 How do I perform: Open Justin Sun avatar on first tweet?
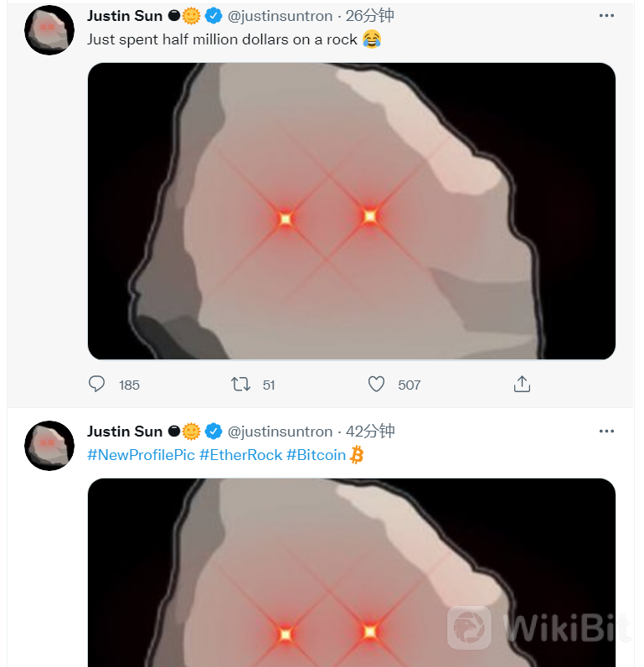49,30
